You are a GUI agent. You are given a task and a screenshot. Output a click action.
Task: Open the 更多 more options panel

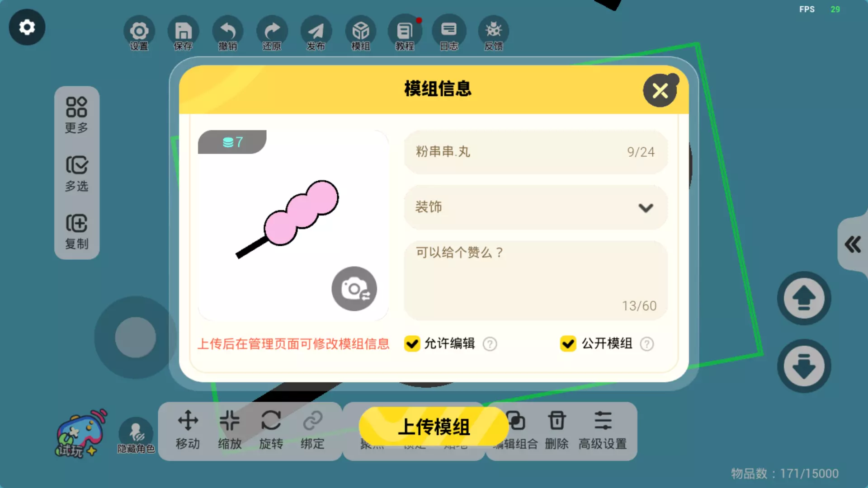click(x=76, y=115)
